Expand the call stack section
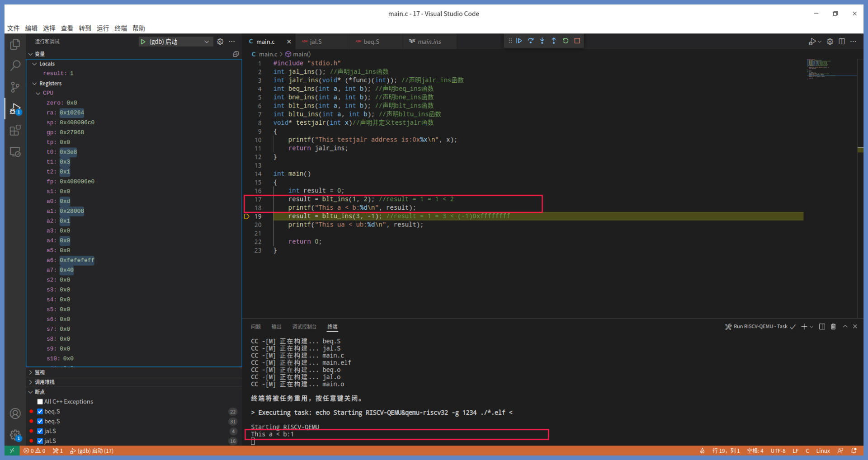Screen dimensions: 868x460 (x=44, y=382)
